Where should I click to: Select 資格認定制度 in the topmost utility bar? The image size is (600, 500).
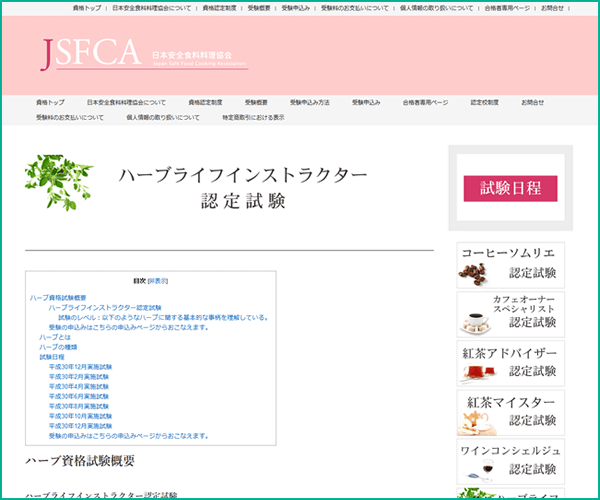pos(219,8)
